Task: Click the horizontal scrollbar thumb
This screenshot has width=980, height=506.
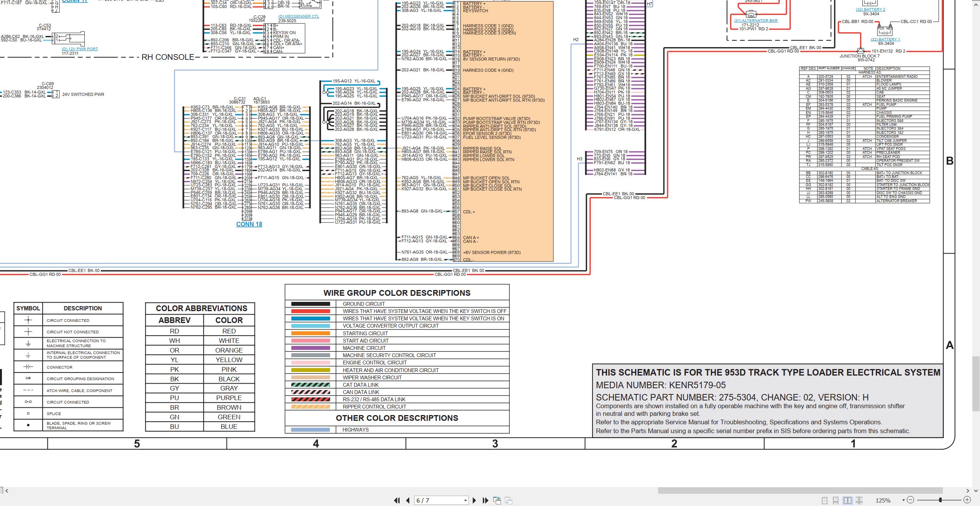Action: [800, 491]
